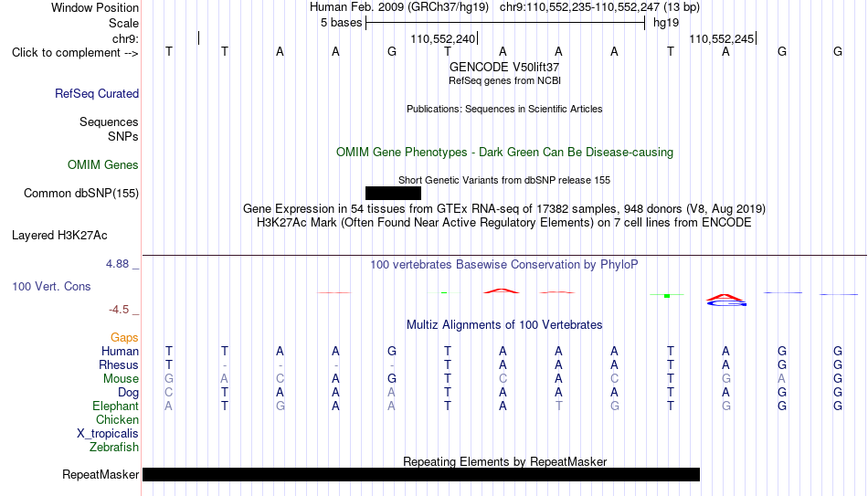
Task: Select the Rhesus species row label
Action: [119, 365]
